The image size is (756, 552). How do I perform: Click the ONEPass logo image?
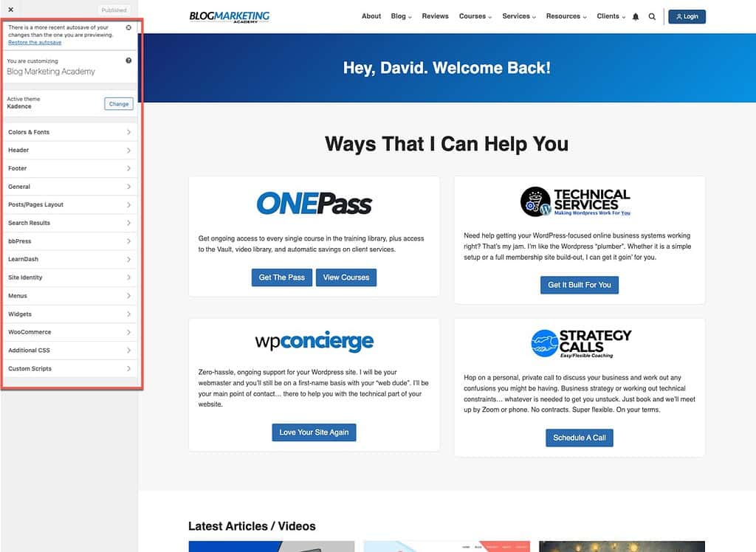[x=314, y=203]
